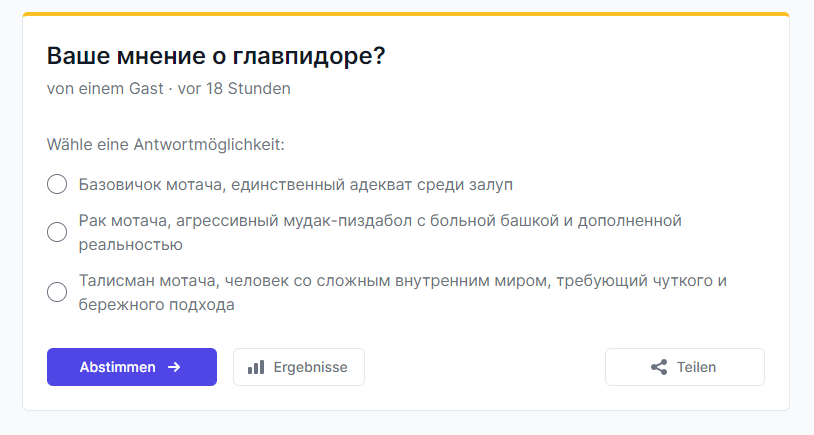Click the share icon beside Teilen
814x435 pixels.
pyautogui.click(x=659, y=367)
